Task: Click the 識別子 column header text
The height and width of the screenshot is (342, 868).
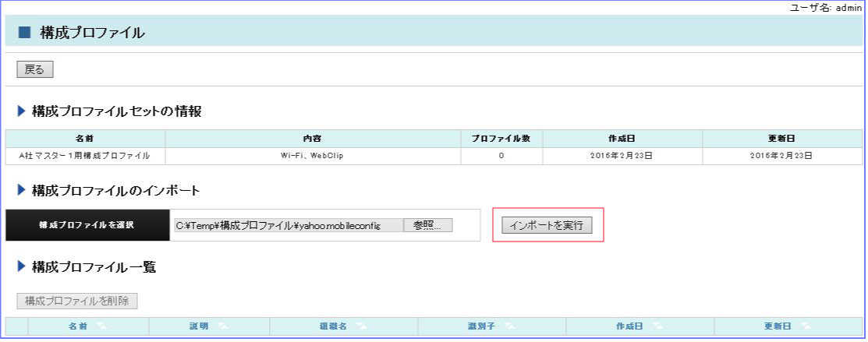Action: (481, 326)
